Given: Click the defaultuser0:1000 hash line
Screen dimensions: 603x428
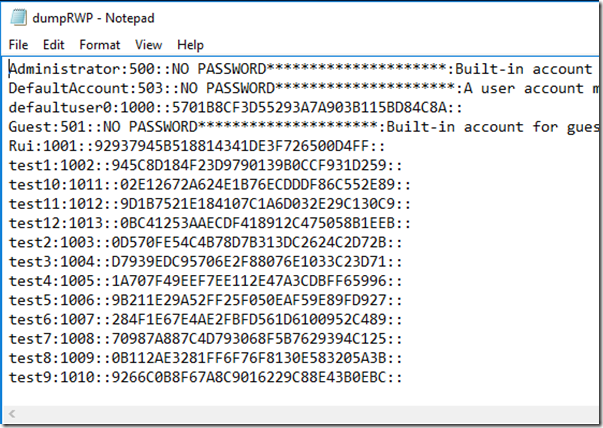Looking at the screenshot, I should [235, 108].
